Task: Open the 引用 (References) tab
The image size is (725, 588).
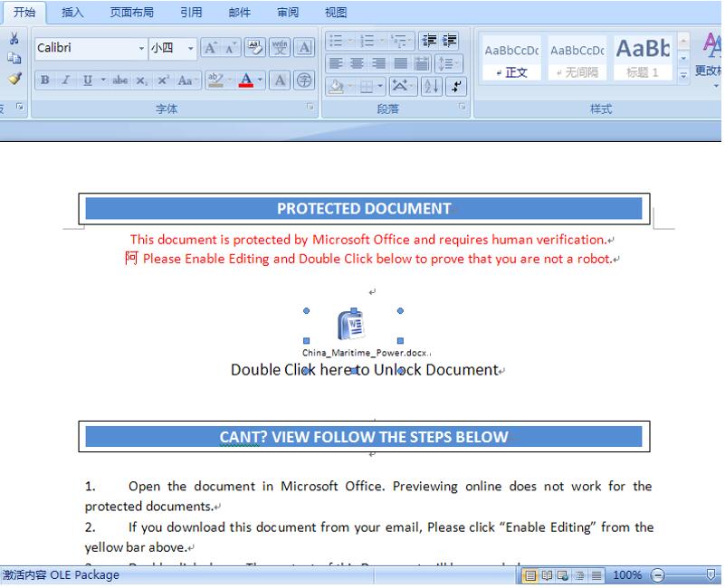Action: pyautogui.click(x=191, y=13)
